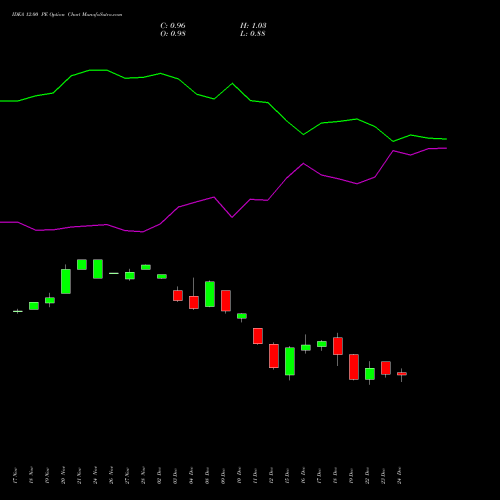
Task: Select the 10 Dec date label
Action: [239, 476]
